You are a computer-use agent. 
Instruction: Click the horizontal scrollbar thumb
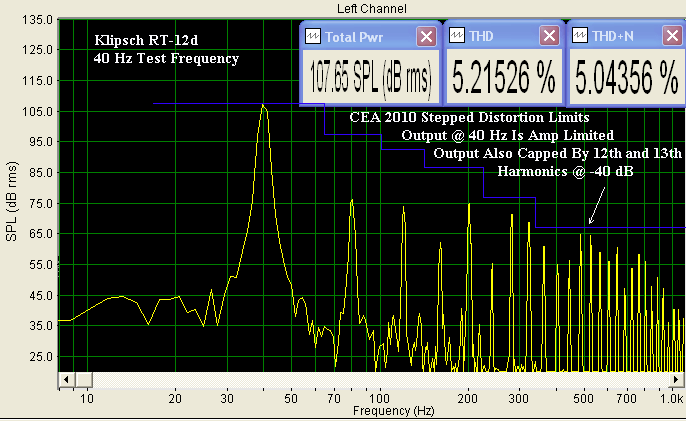pos(84,379)
